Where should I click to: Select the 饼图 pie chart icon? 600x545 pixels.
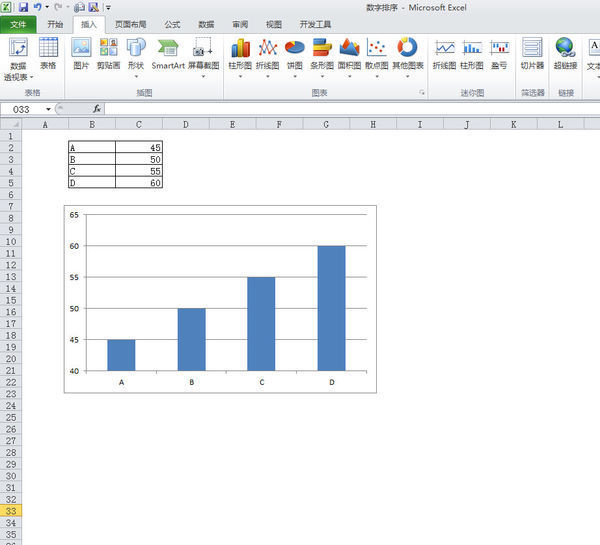click(294, 52)
